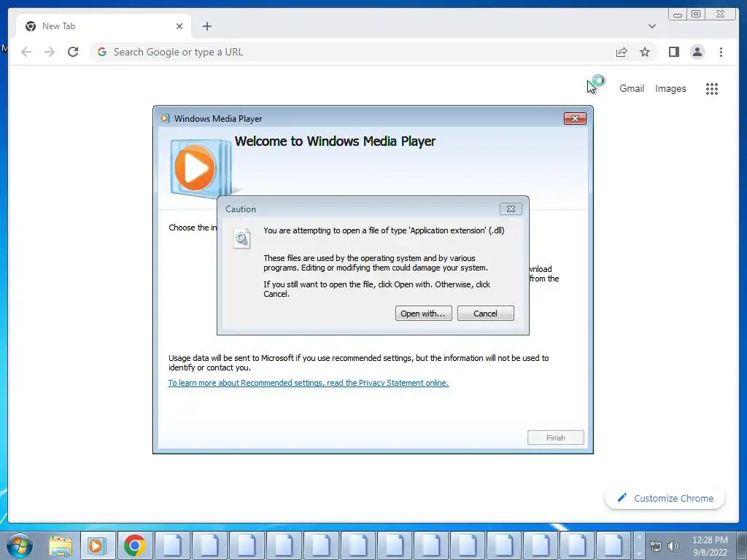The image size is (747, 560).
Task: Reload the page with the refresh icon
Action: tap(73, 52)
